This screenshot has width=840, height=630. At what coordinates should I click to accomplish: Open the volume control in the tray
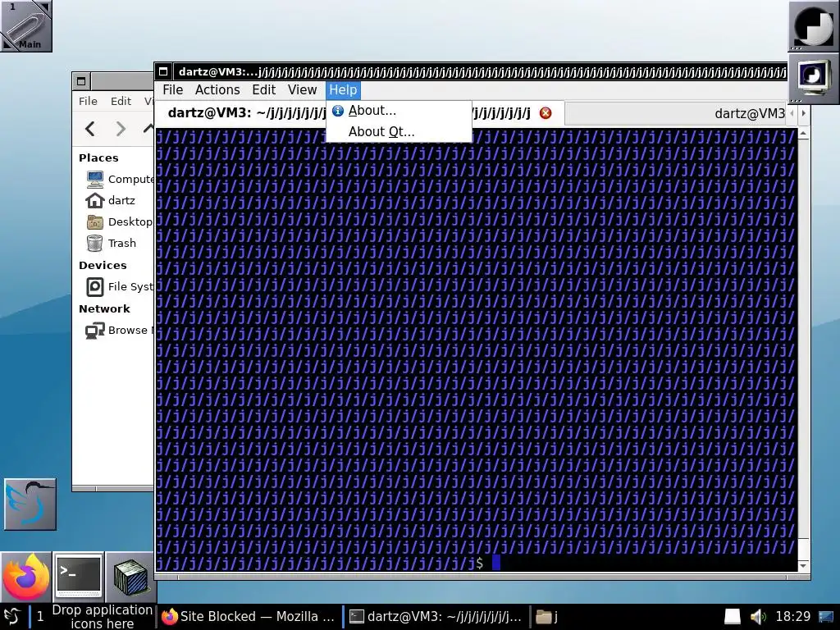[x=757, y=617]
